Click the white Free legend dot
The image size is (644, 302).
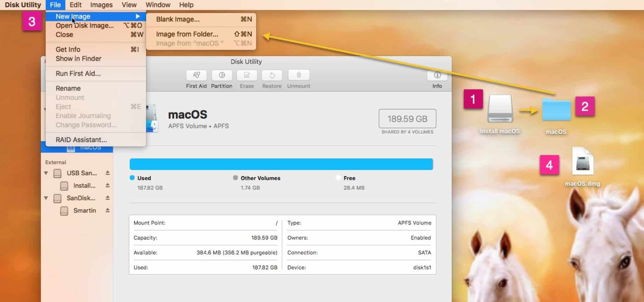tap(338, 178)
